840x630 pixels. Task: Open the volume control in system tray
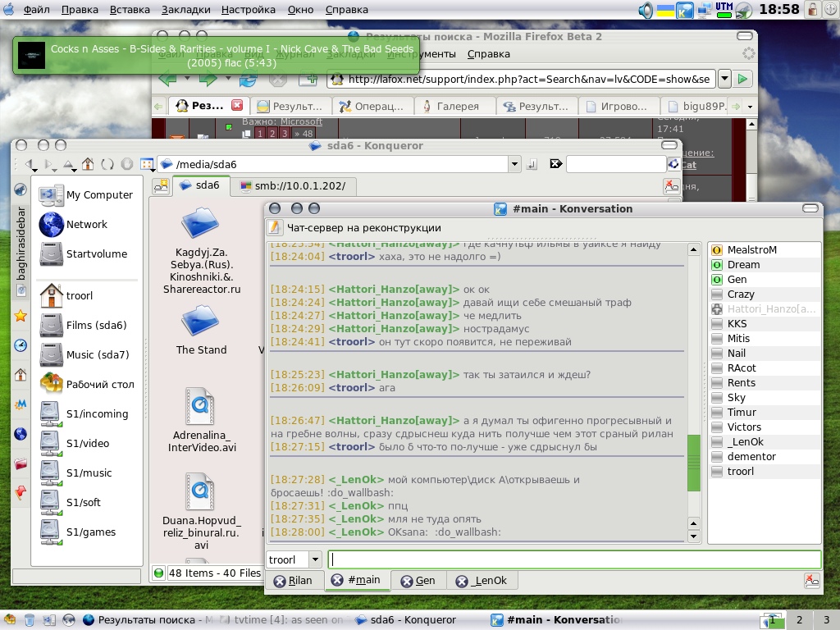pos(646,10)
